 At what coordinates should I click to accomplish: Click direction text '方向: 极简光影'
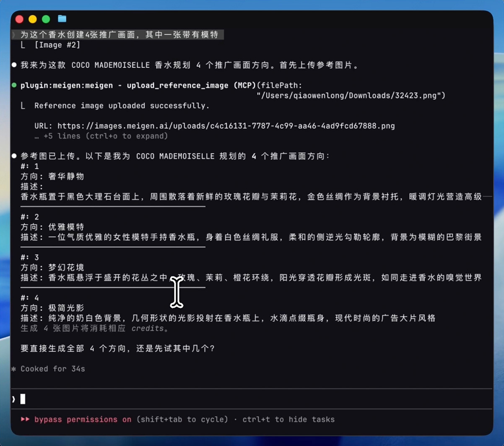point(52,308)
